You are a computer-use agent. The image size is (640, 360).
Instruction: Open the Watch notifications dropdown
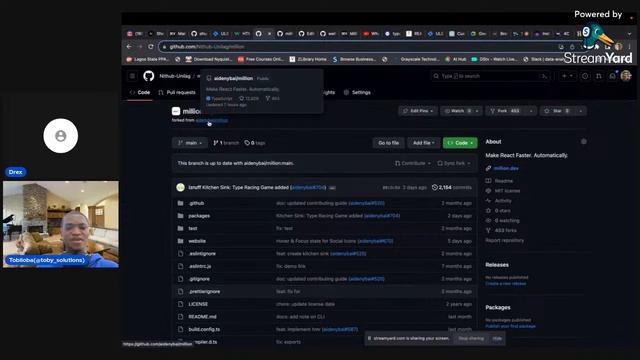pyautogui.click(x=461, y=111)
